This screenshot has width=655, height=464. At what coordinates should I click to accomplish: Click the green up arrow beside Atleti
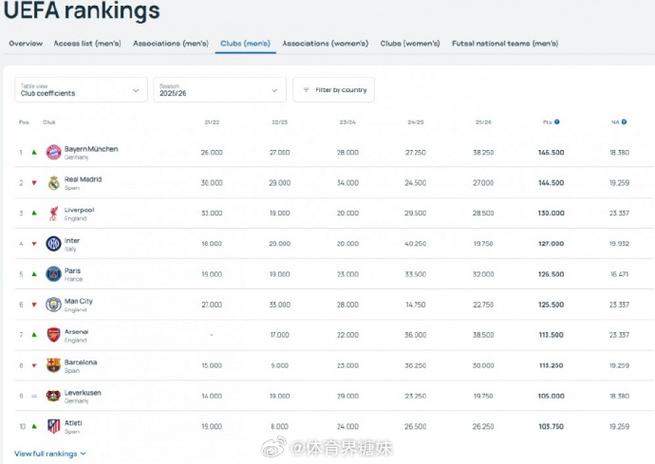tap(34, 426)
